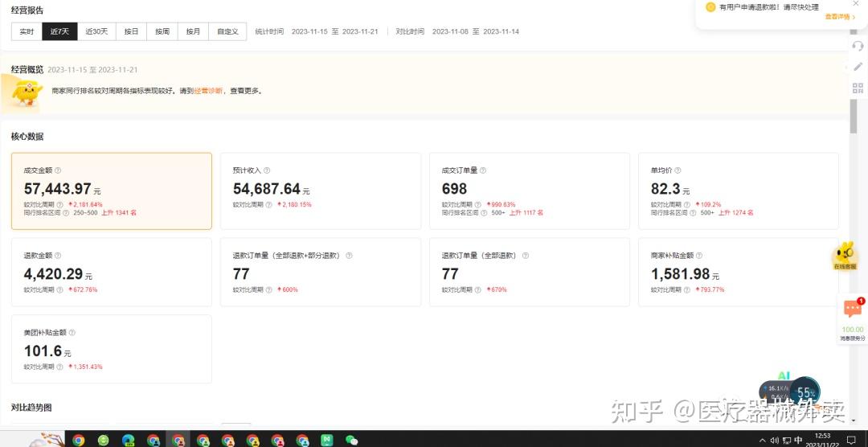Open the green 360 browser taskbar icon

[104, 440]
